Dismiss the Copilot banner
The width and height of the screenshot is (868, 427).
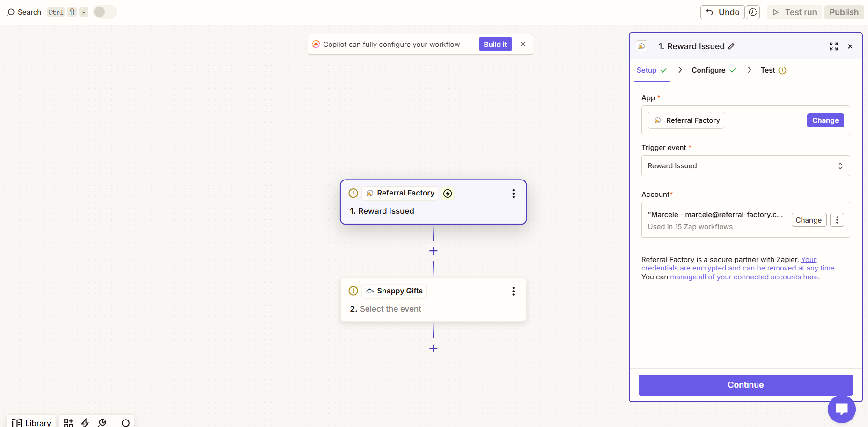click(x=523, y=44)
